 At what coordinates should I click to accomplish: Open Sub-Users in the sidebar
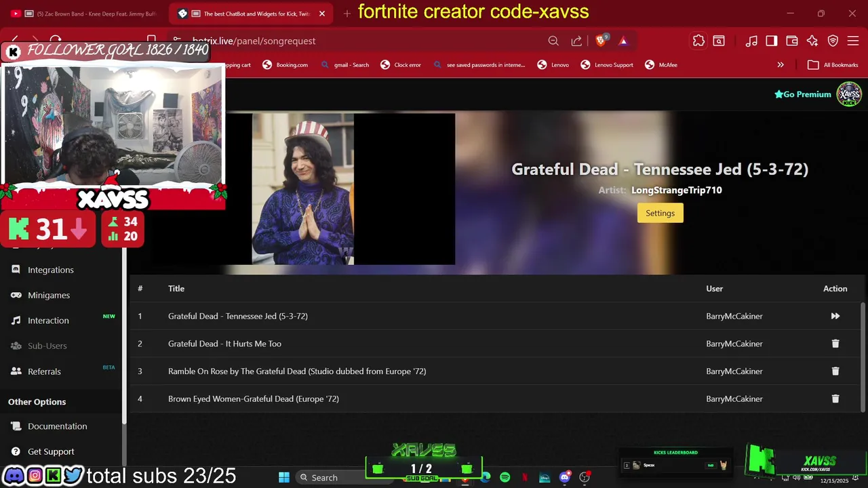pos(47,346)
